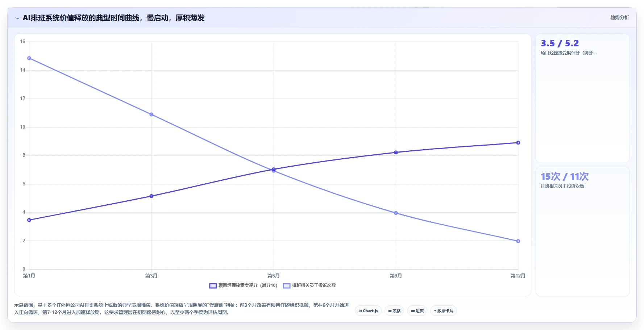The image size is (644, 330).
Task: Click the 第1月 x-axis label
Action: point(29,276)
